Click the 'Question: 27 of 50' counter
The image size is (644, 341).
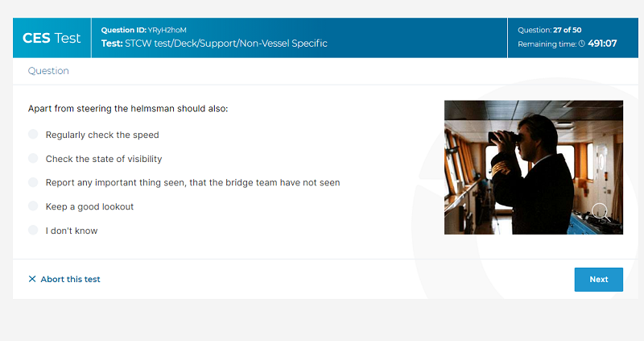pos(550,30)
